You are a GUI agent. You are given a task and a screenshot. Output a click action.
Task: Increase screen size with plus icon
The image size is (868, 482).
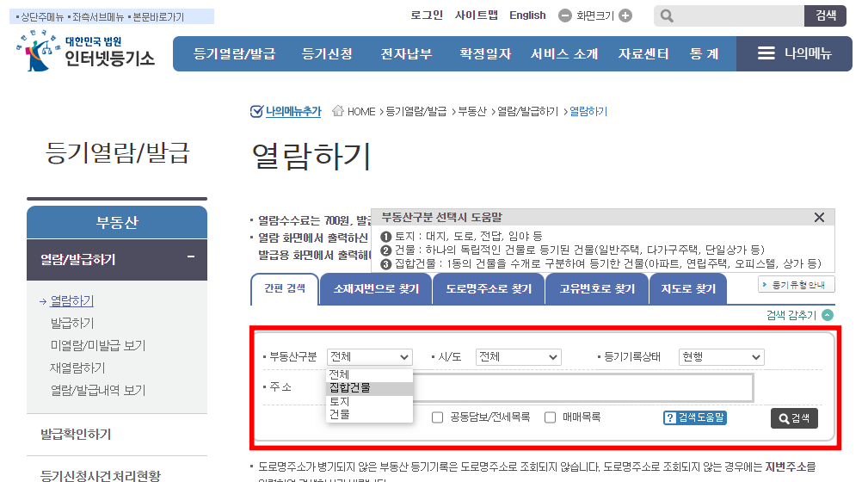point(625,15)
